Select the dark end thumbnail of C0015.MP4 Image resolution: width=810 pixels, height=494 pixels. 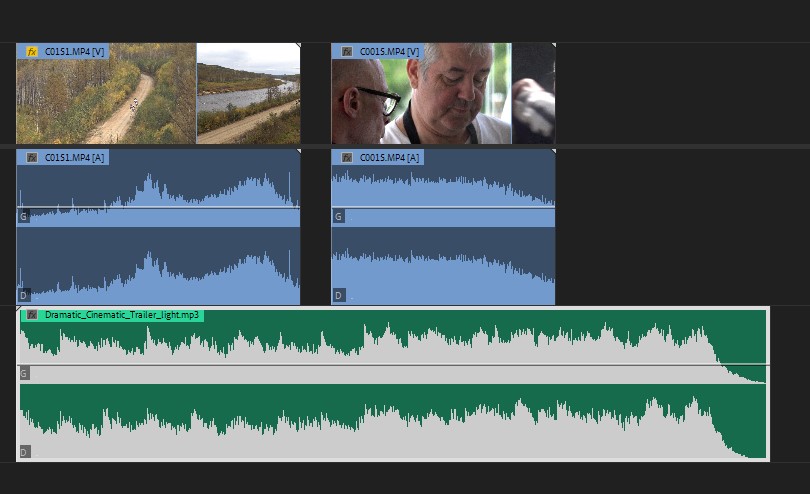pos(534,94)
